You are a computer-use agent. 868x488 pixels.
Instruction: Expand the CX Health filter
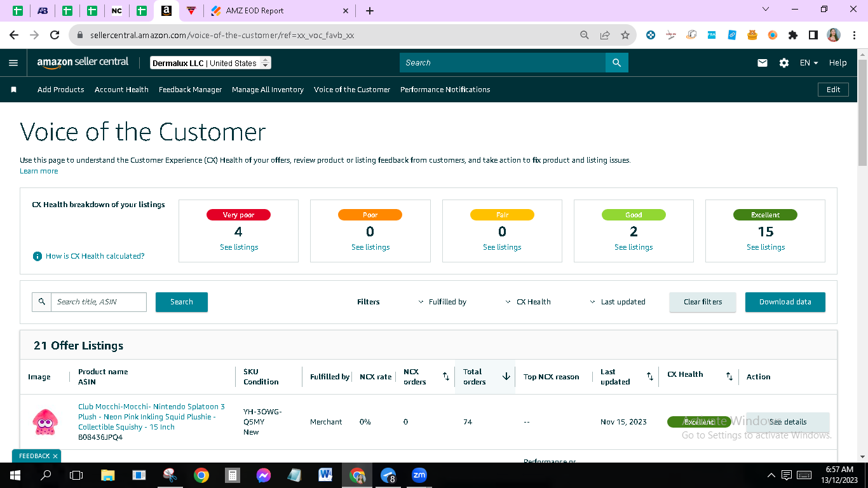coord(528,302)
